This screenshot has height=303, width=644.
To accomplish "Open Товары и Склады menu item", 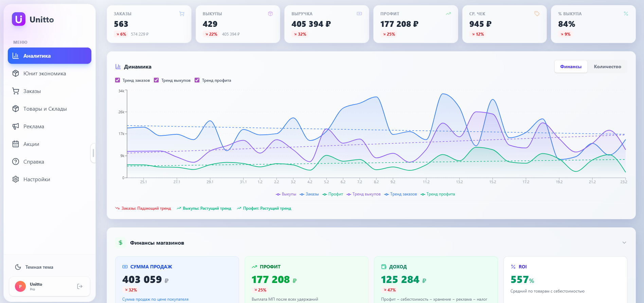I will click(x=45, y=109).
